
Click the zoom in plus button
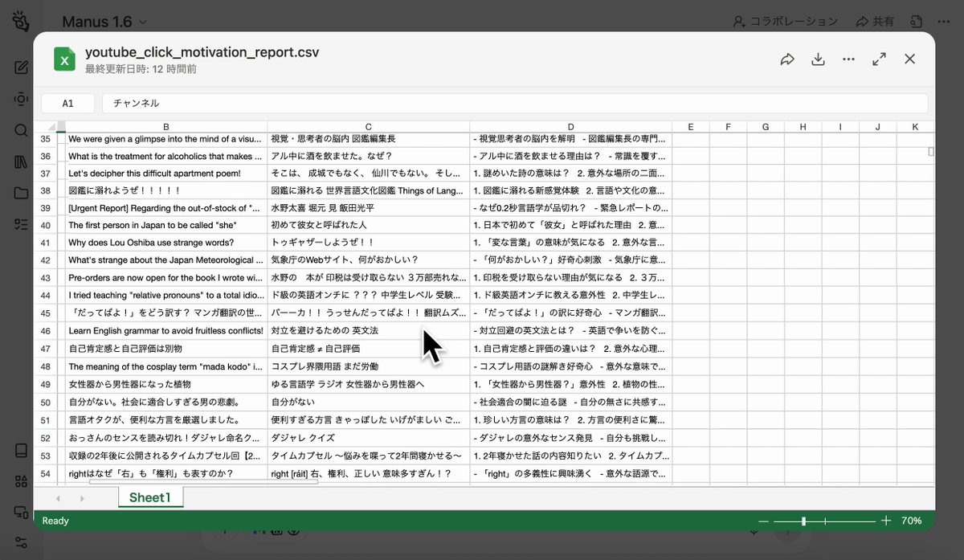(886, 521)
